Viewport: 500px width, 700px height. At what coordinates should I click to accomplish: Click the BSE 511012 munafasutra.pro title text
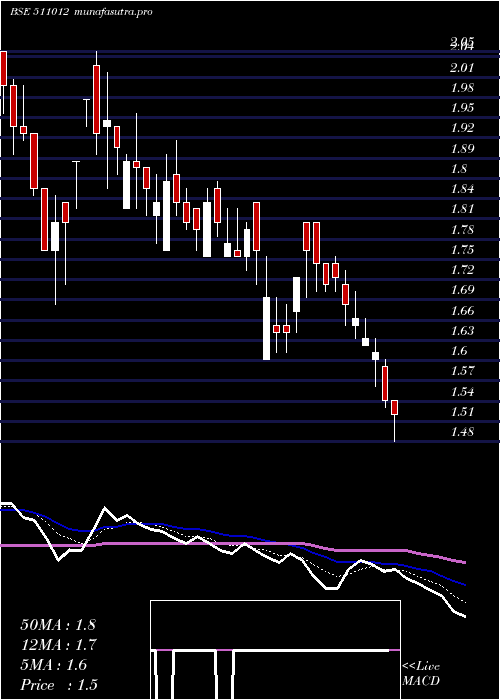click(81, 12)
